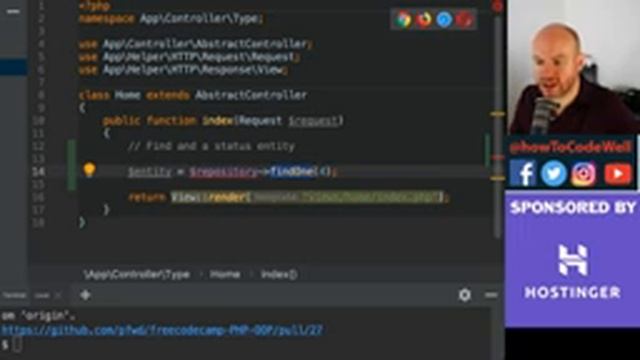Screen dimensions: 640x360
Task: Click the red error indicator atop scrollbar
Action: (x=497, y=6)
